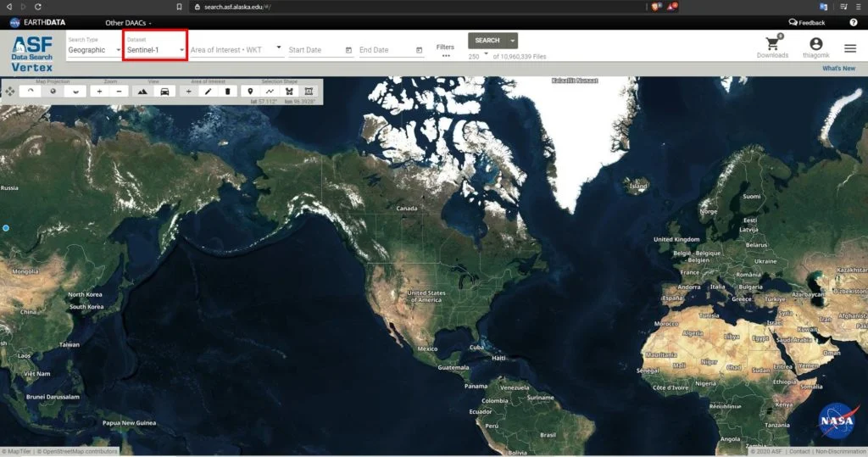Open the Feedback link
Viewport: 868px width, 457px height.
(807, 22)
